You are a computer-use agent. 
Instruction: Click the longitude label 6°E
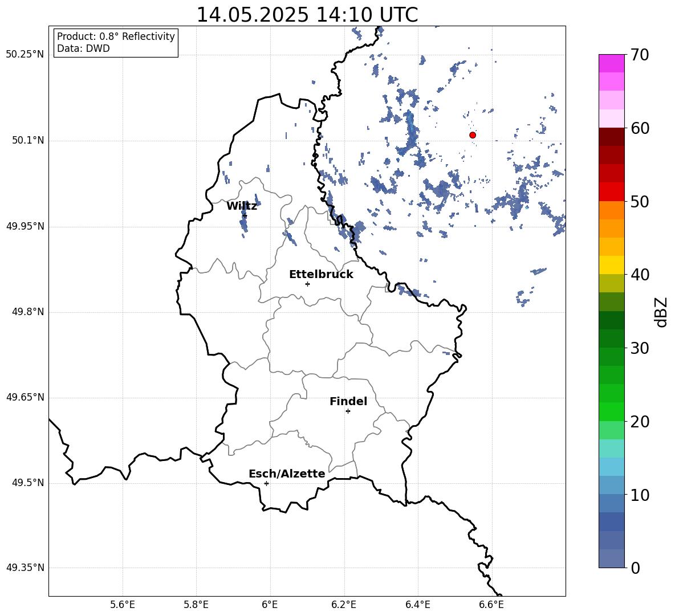(270, 605)
